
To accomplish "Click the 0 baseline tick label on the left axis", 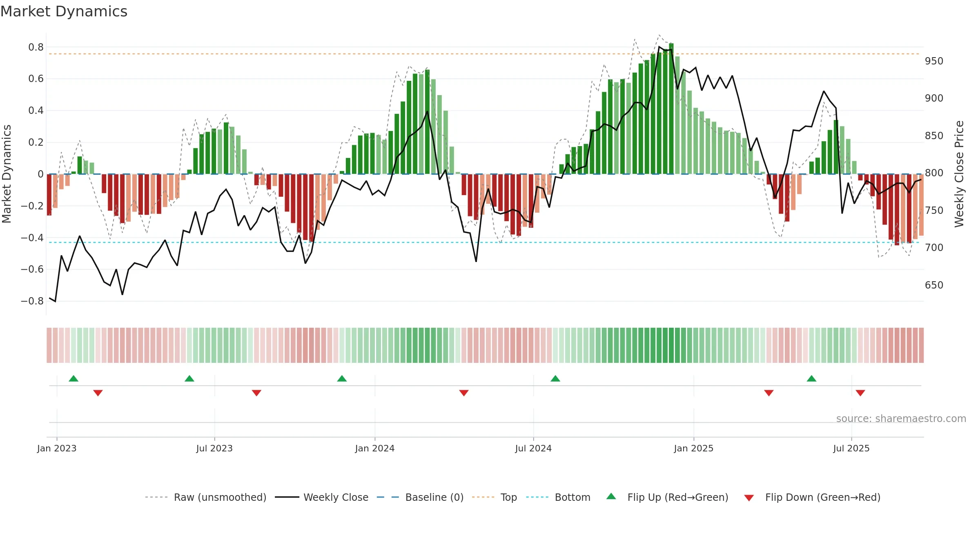I will pyautogui.click(x=40, y=174).
